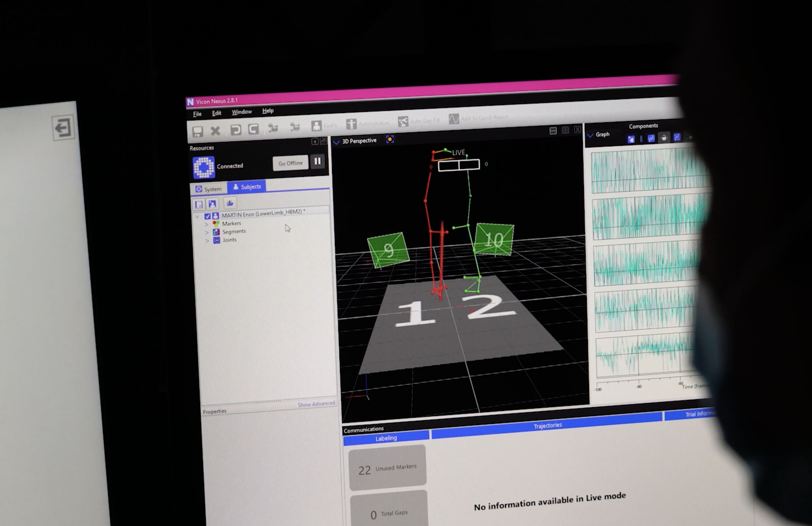Click Add To Quick Report
This screenshot has height=526, width=812.
[x=478, y=118]
